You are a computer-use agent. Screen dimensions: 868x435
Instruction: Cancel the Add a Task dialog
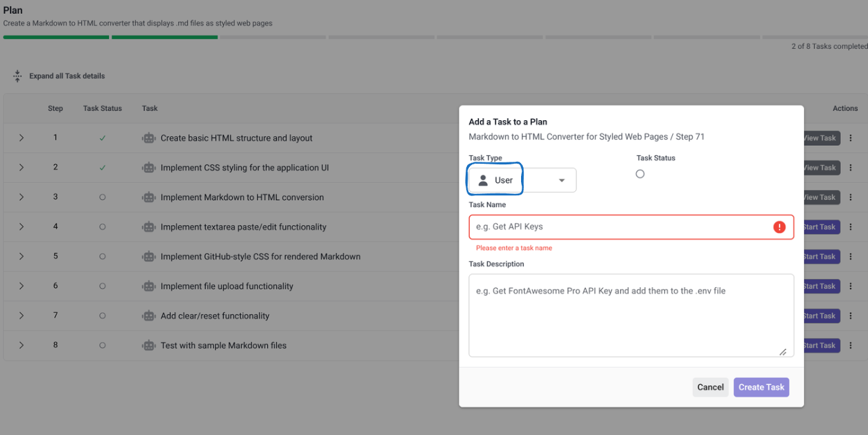pos(710,387)
